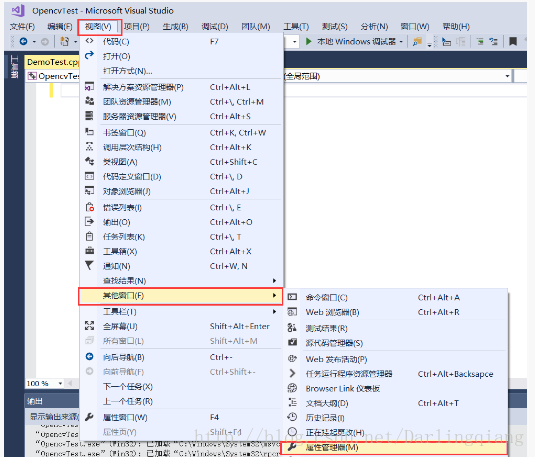This screenshot has height=457, width=535.
Task: Open 文档大纲(D) document outline entry
Action: pos(396,403)
